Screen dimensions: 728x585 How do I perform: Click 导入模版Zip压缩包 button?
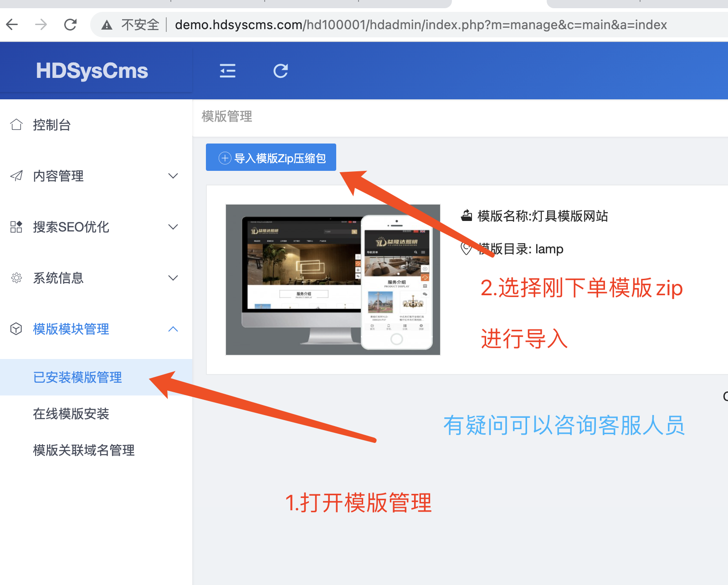[271, 158]
